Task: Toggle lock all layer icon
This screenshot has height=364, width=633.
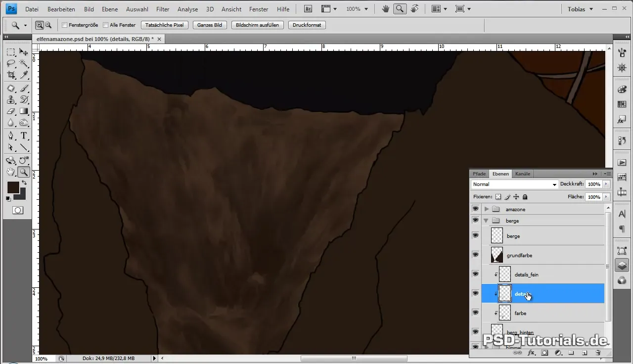Action: [x=525, y=197]
